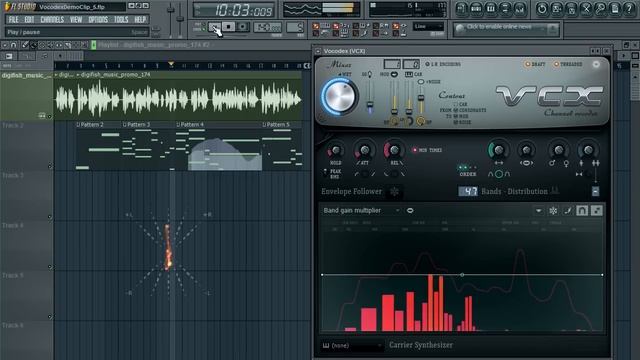The image size is (640, 360).
Task: Click the white envelope control point on band line
Action: tap(462, 275)
